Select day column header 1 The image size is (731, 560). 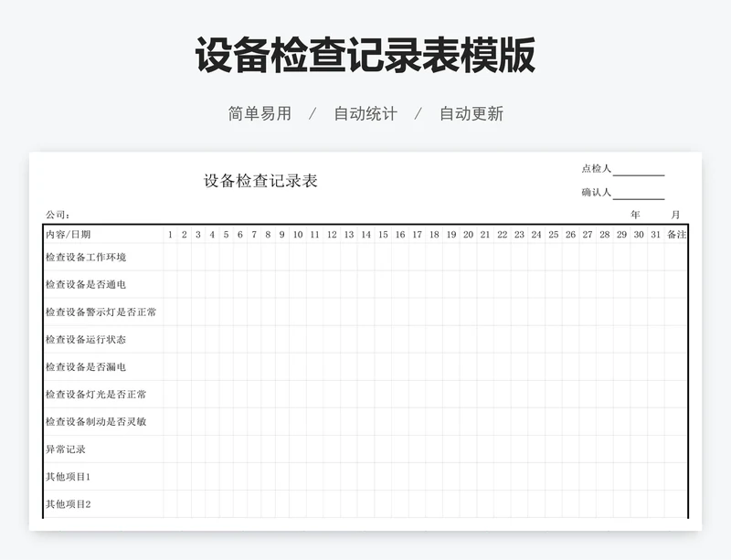[x=170, y=235]
